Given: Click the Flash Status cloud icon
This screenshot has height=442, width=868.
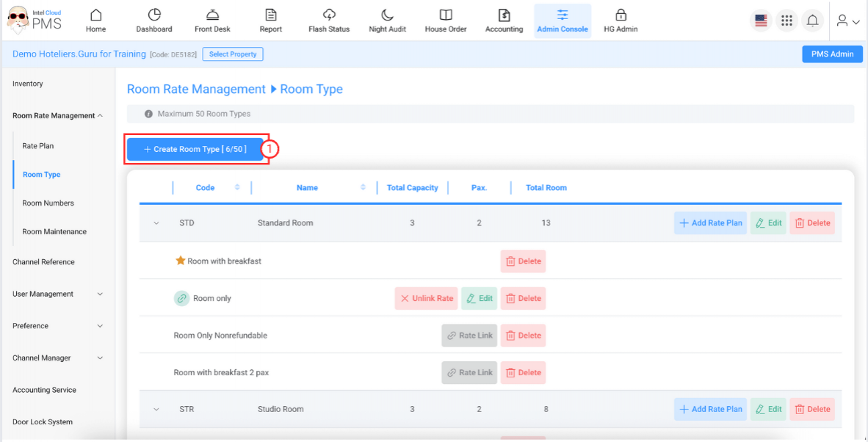Looking at the screenshot, I should pos(329,15).
